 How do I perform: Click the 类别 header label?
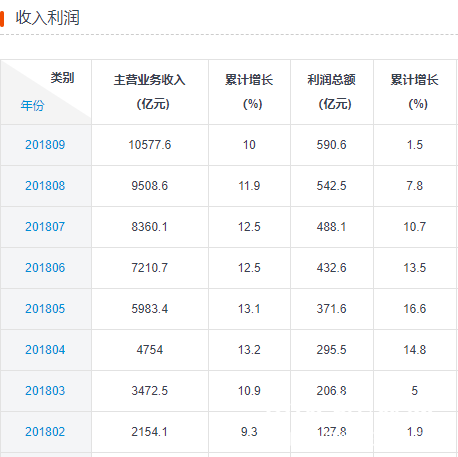pos(62,78)
